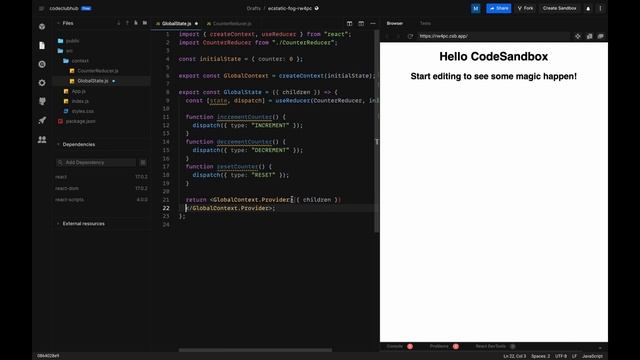
Task: Click the Add Dependency search field
Action: click(x=96, y=162)
